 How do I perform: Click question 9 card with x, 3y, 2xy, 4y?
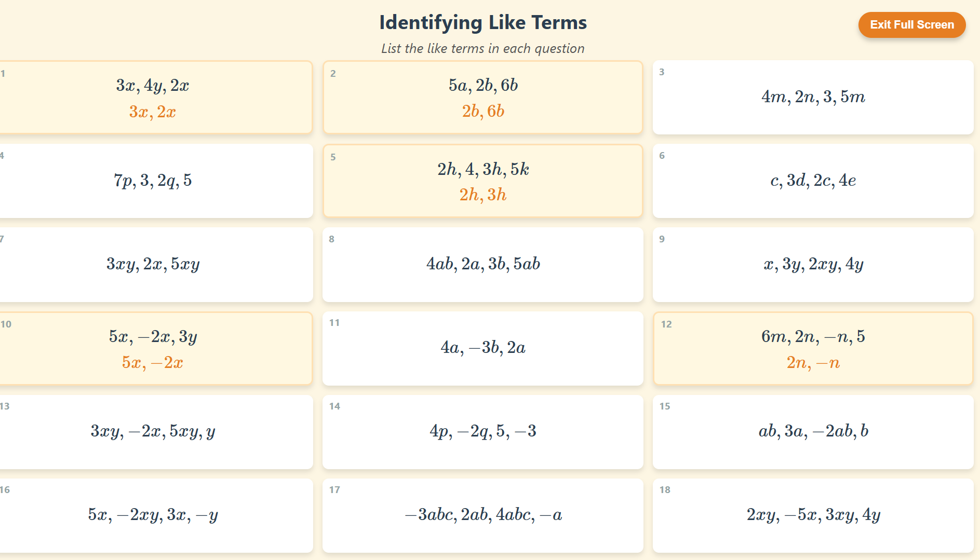pyautogui.click(x=813, y=265)
